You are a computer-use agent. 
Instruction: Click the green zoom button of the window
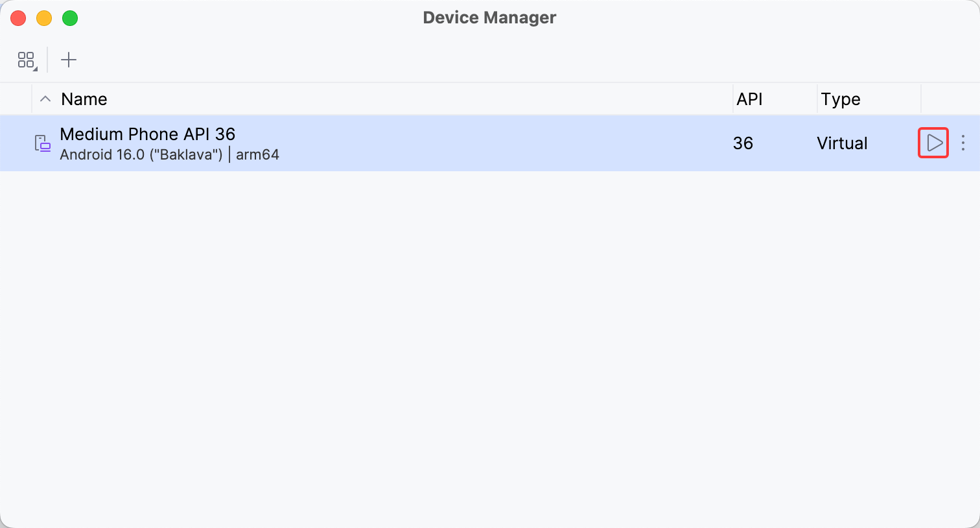tap(70, 18)
